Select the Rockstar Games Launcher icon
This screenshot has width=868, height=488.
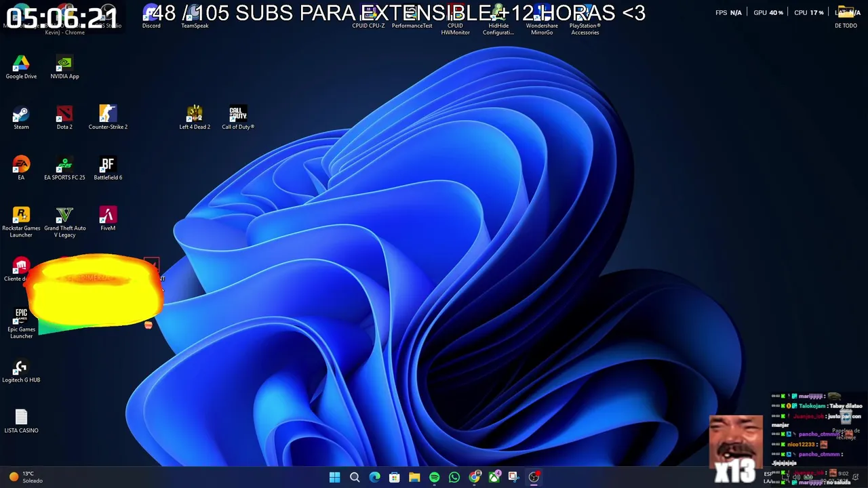(21, 222)
